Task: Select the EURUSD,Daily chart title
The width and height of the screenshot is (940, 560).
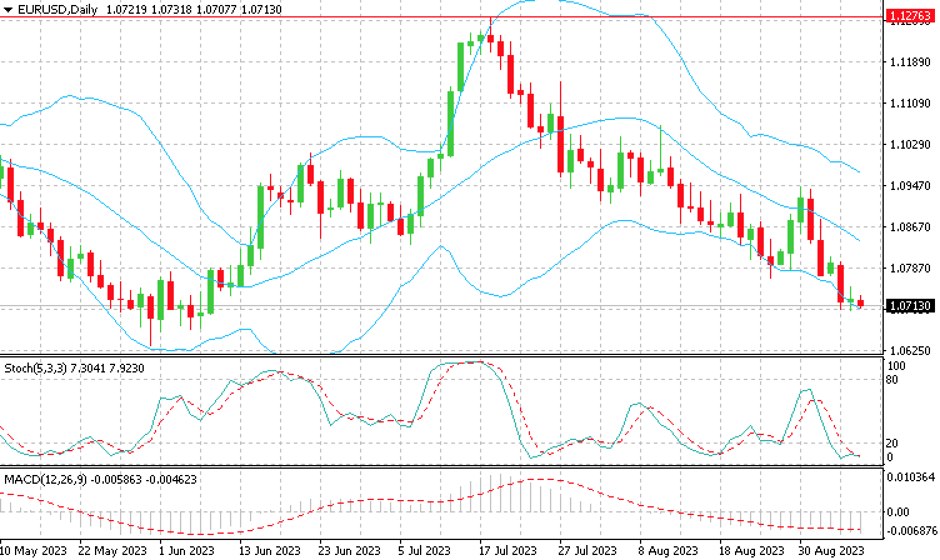Action: click(58, 9)
